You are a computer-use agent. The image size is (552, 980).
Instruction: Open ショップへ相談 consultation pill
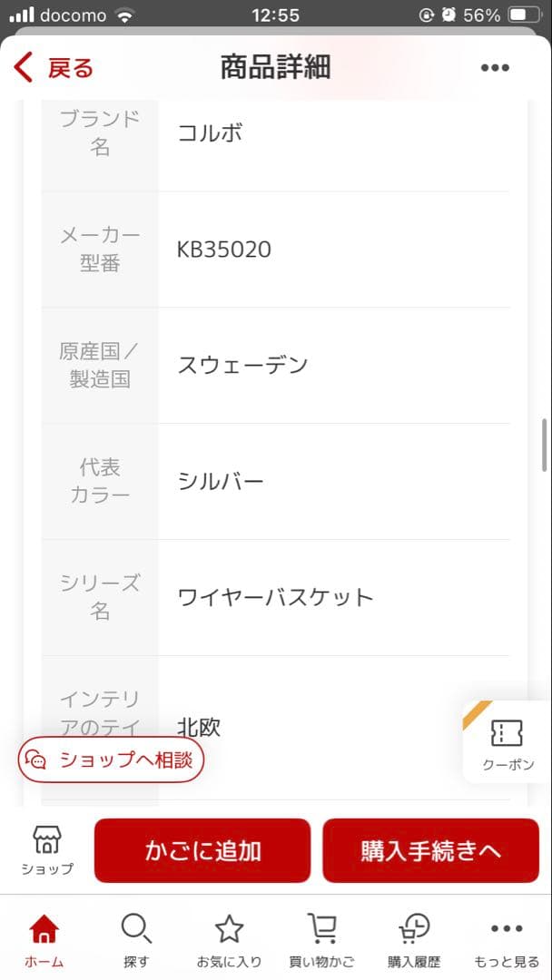[x=110, y=760]
